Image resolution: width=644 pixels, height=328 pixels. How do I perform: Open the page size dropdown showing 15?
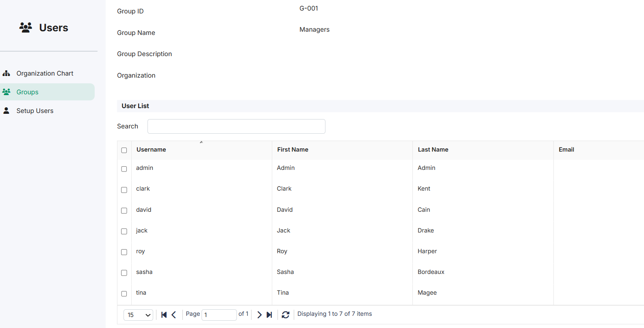point(138,315)
